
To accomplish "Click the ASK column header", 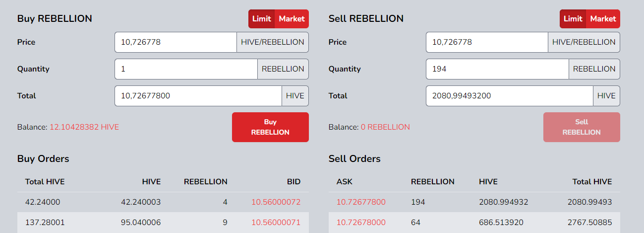I will pos(345,182).
